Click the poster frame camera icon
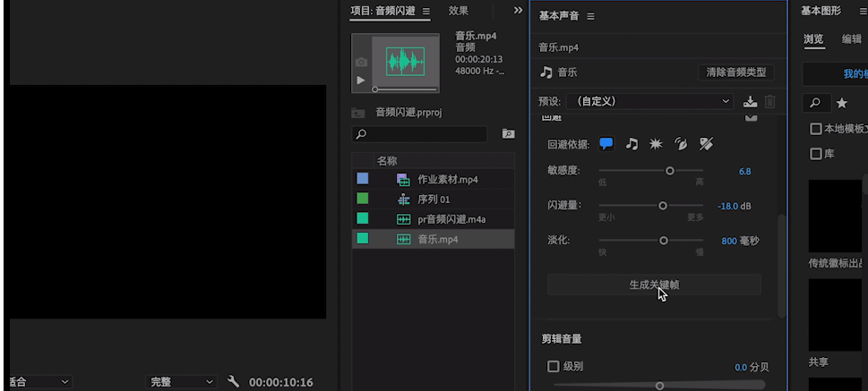This screenshot has height=391, width=868. [361, 62]
